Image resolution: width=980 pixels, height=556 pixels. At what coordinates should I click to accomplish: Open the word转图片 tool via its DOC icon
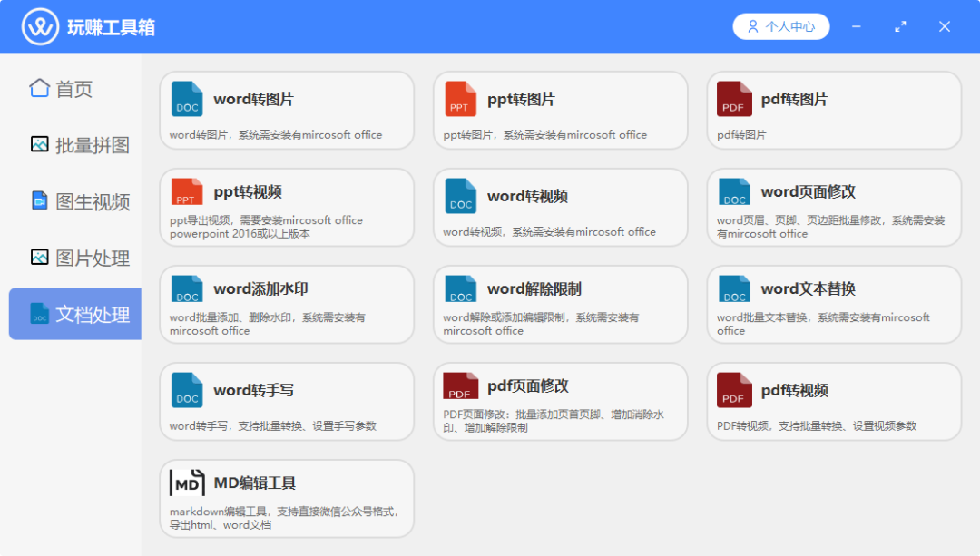(x=187, y=100)
